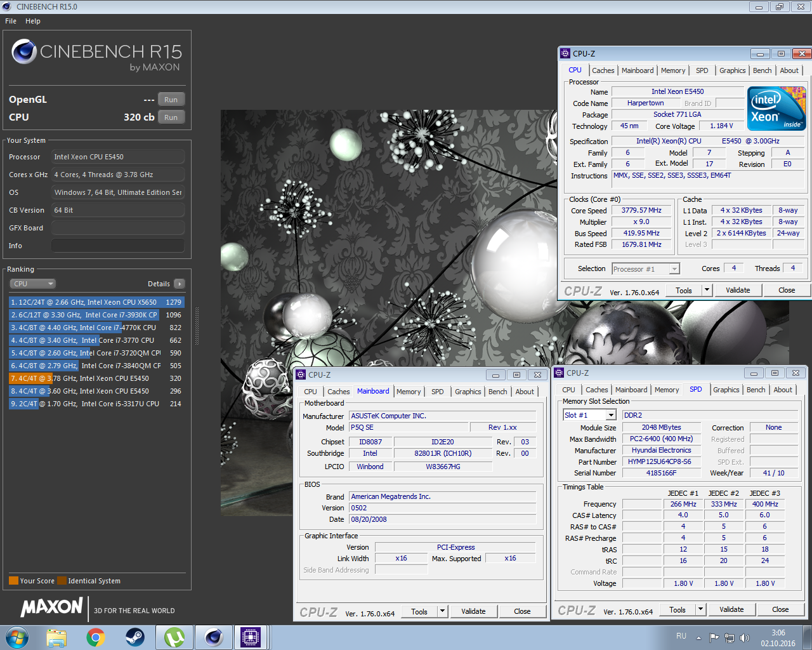Screen dimensions: 812x650
Task: Open the Help menu in Cinebench
Action: (33, 21)
